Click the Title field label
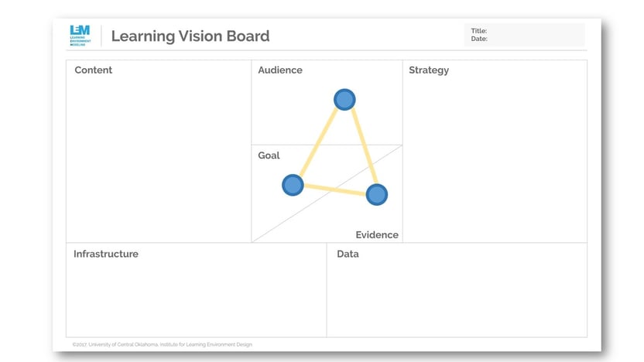Image resolution: width=644 pixels, height=362 pixels. [479, 31]
